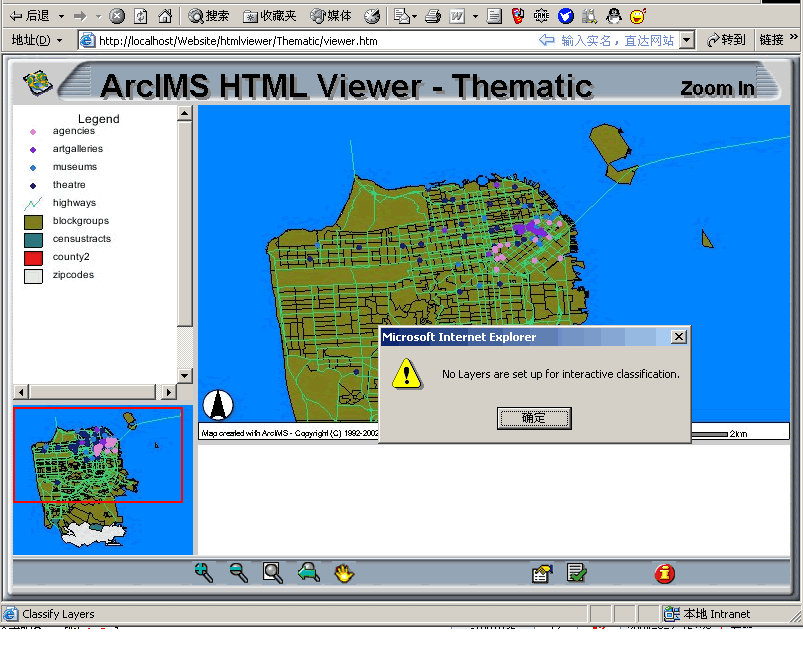Click the zipcodes white color swatch

pos(33,276)
